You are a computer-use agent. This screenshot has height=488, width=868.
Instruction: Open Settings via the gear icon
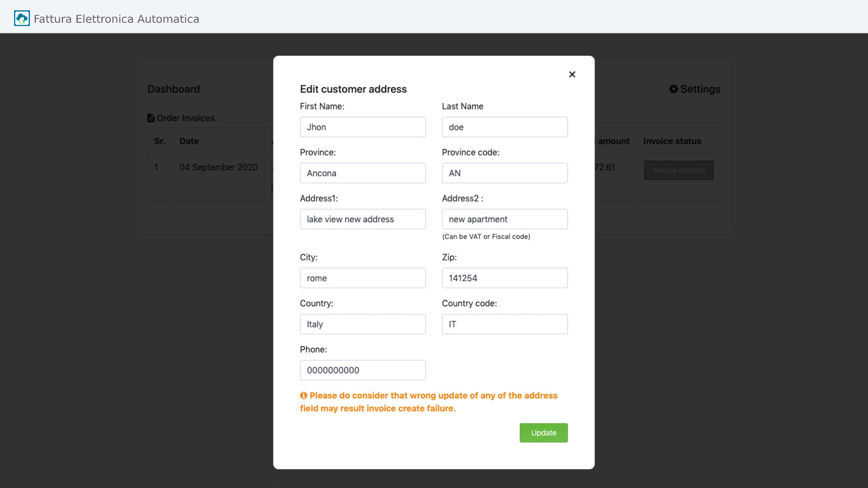click(673, 89)
